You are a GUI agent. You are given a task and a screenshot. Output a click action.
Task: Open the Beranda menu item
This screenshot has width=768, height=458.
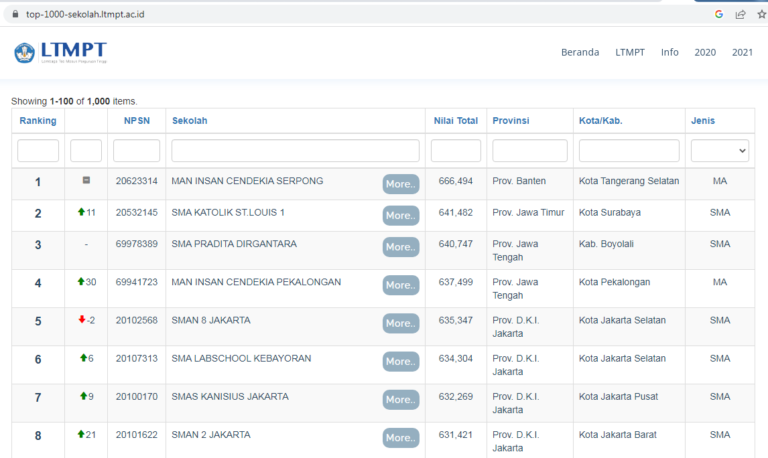pos(580,52)
